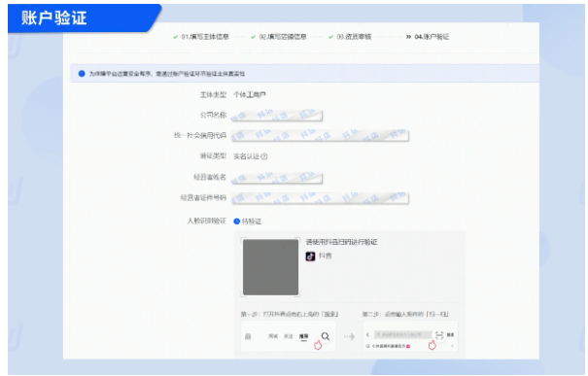Click the magnifier search icon in step one
588x376 pixels.
pyautogui.click(x=326, y=336)
